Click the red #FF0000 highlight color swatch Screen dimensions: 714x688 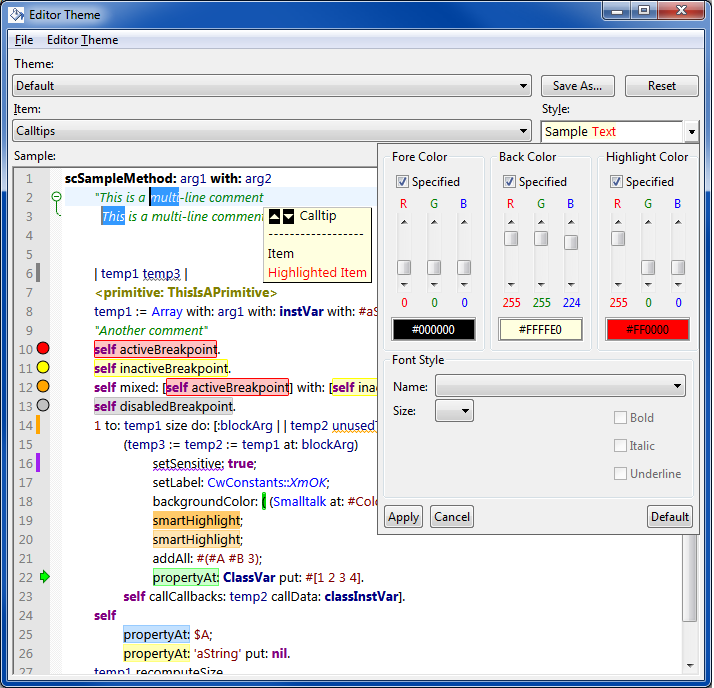pos(647,330)
